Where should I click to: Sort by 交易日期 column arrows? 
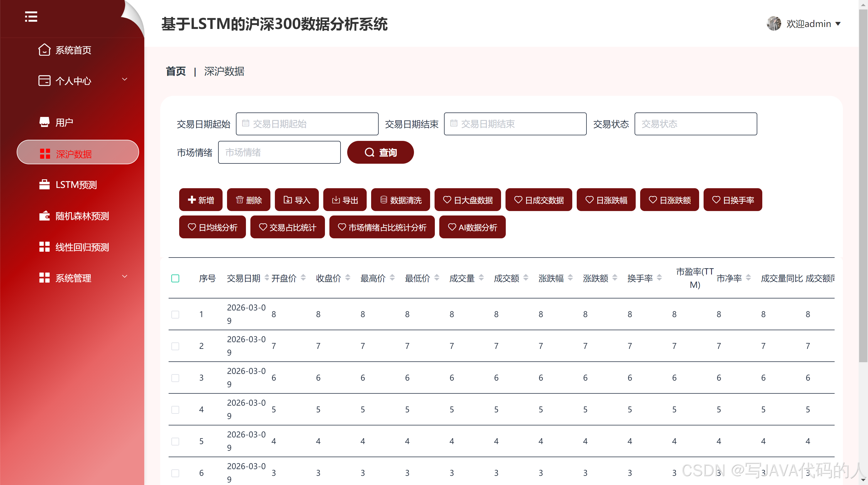point(267,278)
